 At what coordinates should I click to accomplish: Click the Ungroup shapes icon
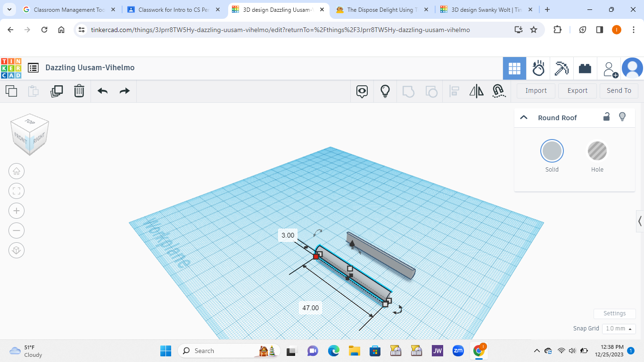tap(431, 91)
